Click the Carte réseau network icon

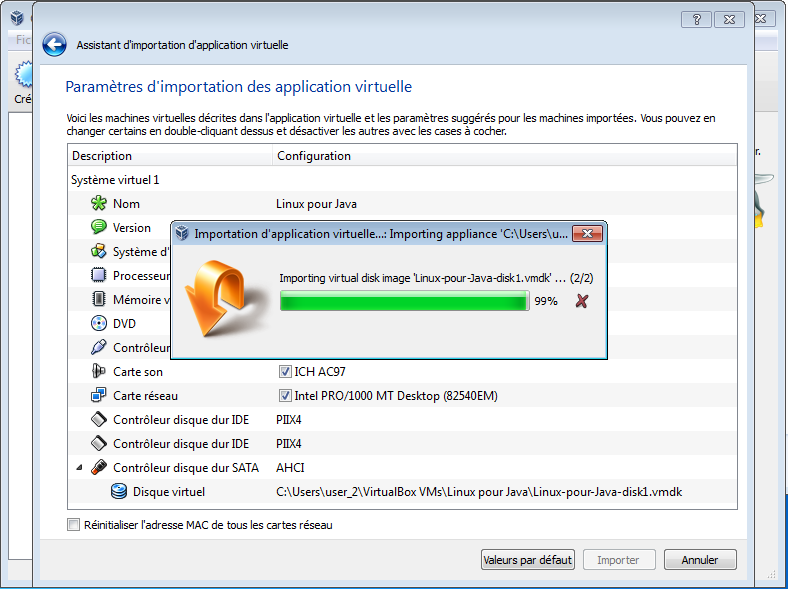98,395
